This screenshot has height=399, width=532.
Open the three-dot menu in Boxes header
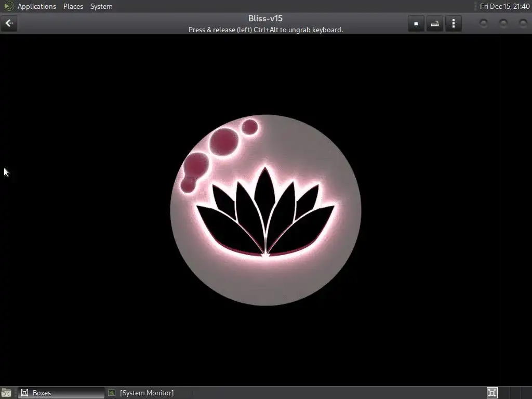pyautogui.click(x=453, y=23)
